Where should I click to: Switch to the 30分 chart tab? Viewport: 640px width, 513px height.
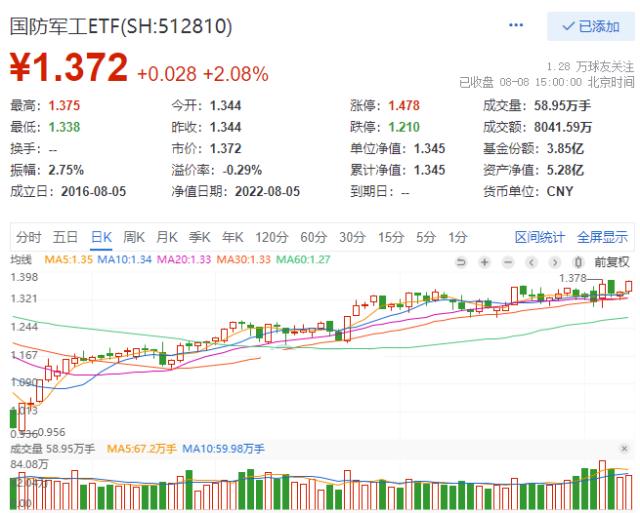point(352,237)
